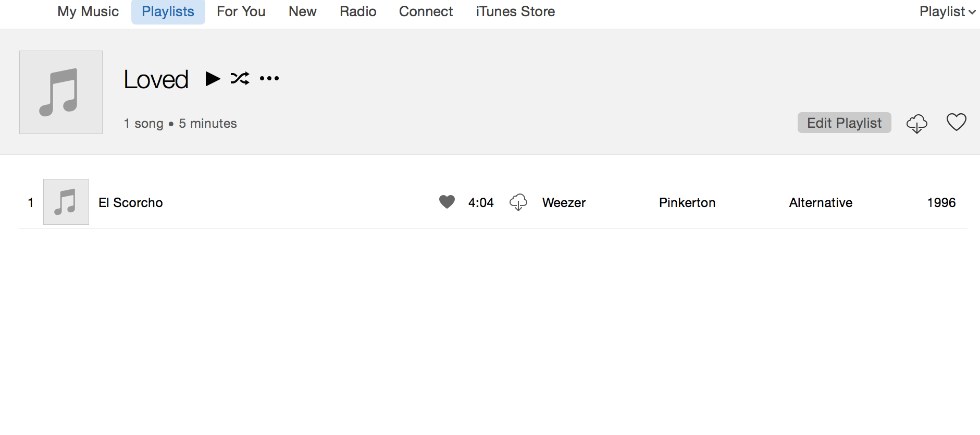980x435 pixels.
Task: Go to the New tab
Action: (x=303, y=11)
